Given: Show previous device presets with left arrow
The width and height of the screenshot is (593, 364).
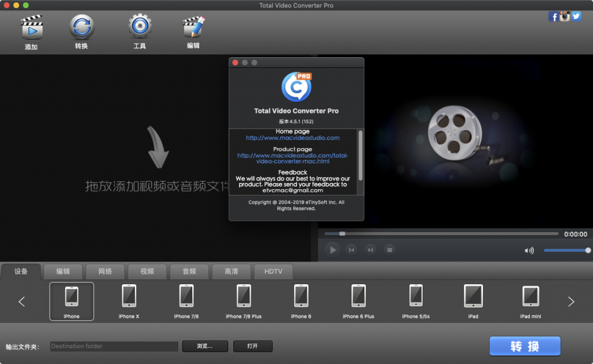Looking at the screenshot, I should (21, 302).
